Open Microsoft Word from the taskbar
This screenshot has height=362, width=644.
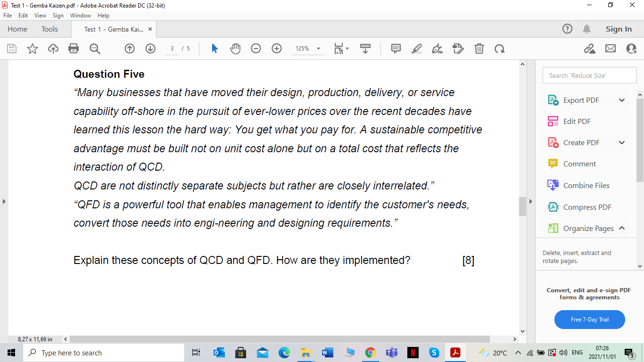click(327, 352)
